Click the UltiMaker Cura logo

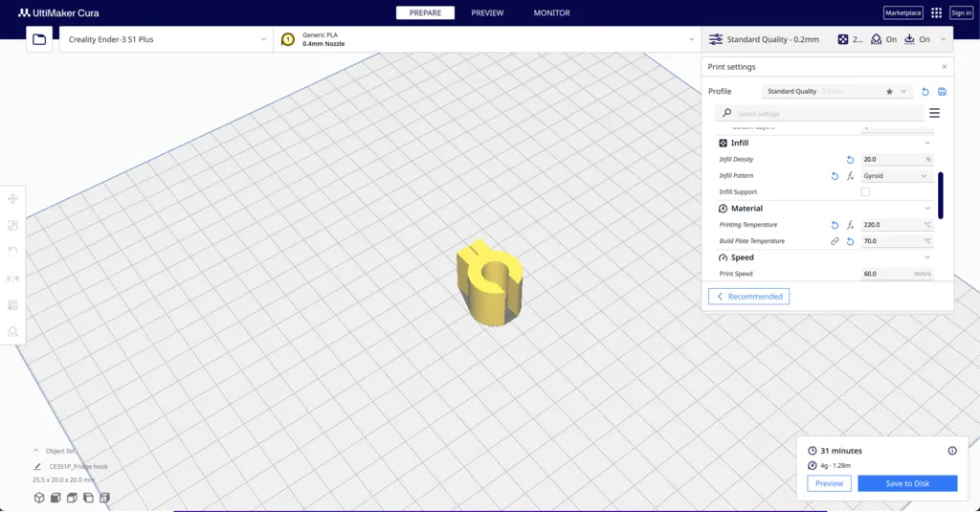[58, 12]
